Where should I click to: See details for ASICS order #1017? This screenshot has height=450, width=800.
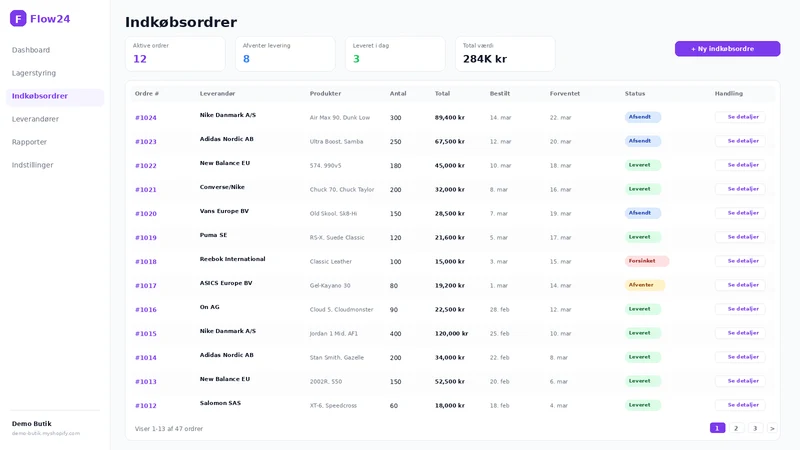[740, 285]
